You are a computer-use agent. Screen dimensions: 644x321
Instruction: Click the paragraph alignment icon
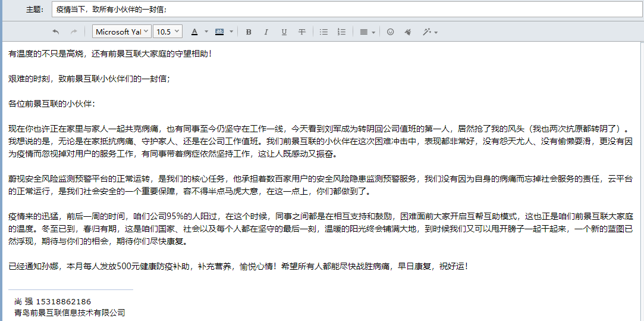click(x=363, y=32)
